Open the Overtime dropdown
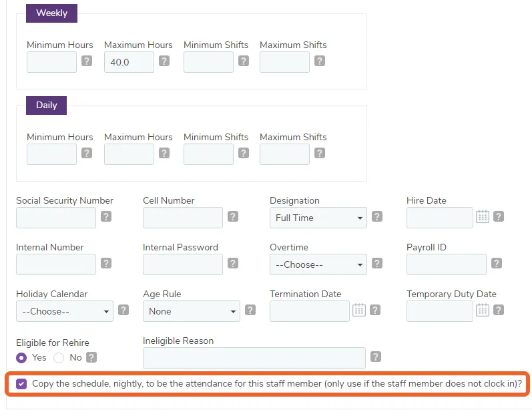Screen dimensions: 532x416 318,264
